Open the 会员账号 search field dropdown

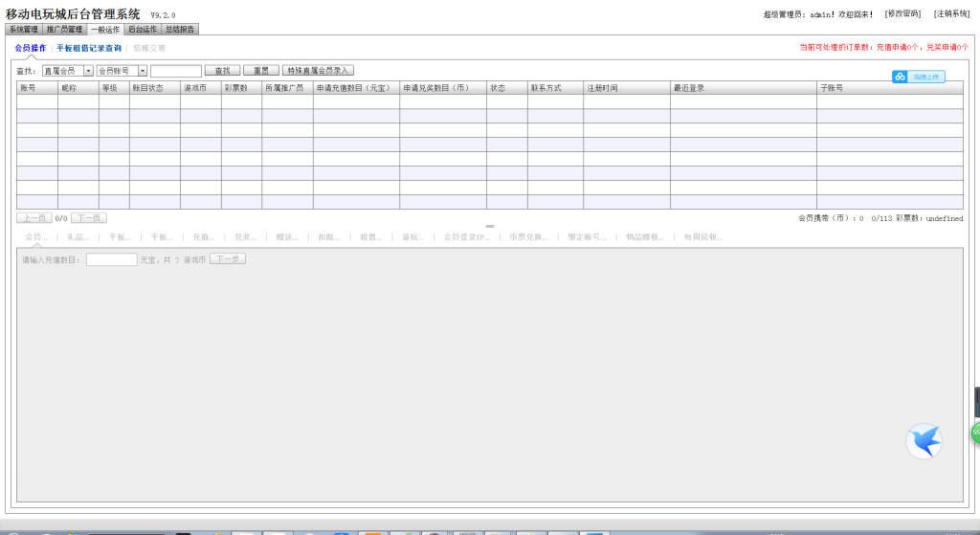(x=122, y=71)
